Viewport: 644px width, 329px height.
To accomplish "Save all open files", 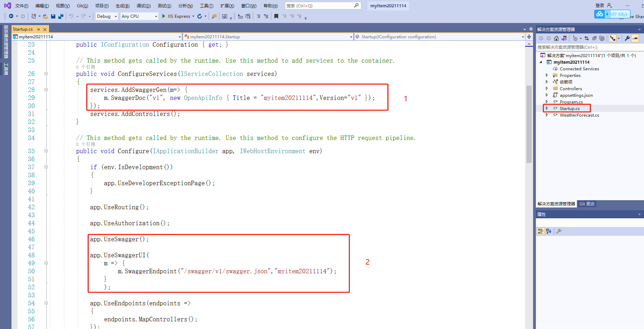I will [60, 16].
